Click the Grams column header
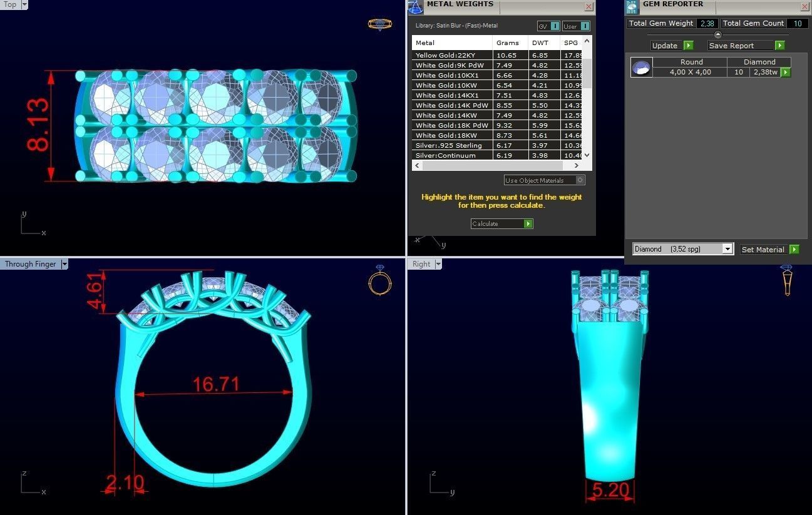The width and height of the screenshot is (812, 515). point(511,43)
